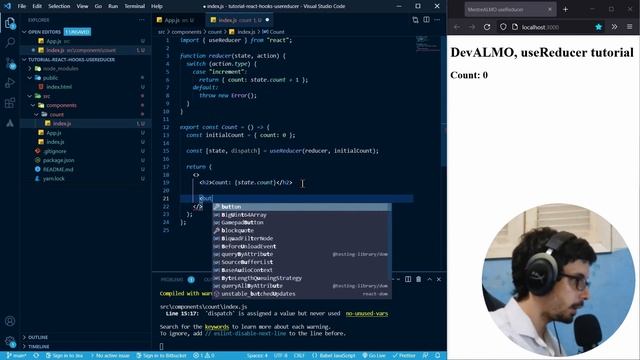Image resolution: width=640 pixels, height=360 pixels.
Task: Click open changes icon in editor toolbar
Action: 415,20
